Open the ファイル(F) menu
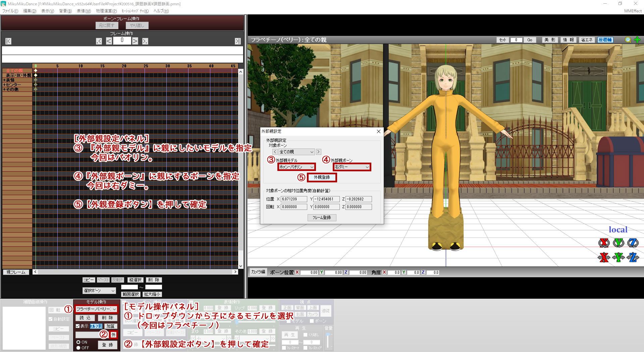Screen dimensions: 644x352 [x=10, y=11]
